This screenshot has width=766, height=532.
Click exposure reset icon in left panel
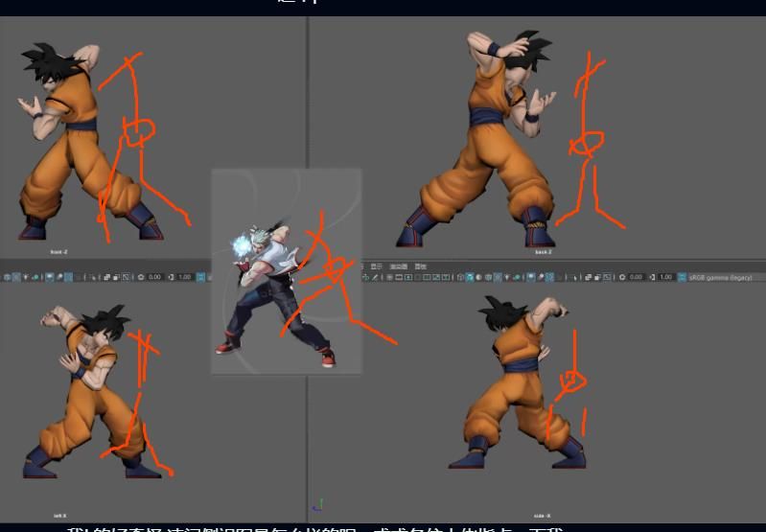tap(141, 277)
